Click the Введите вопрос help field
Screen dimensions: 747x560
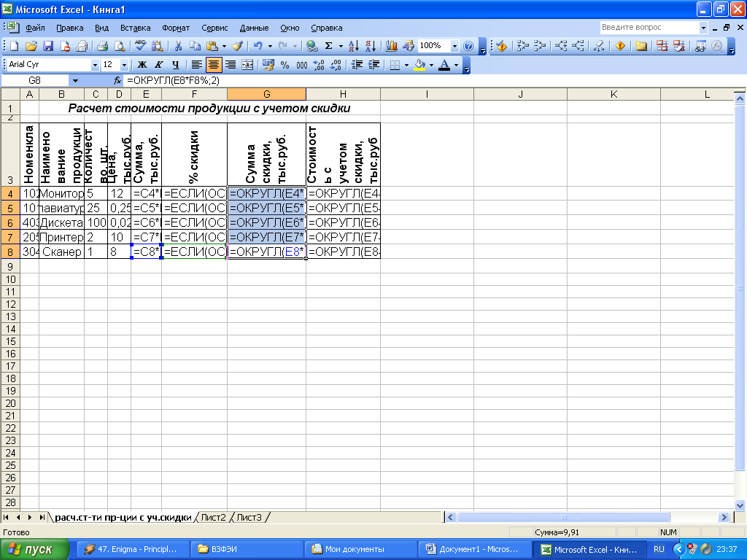click(x=650, y=28)
